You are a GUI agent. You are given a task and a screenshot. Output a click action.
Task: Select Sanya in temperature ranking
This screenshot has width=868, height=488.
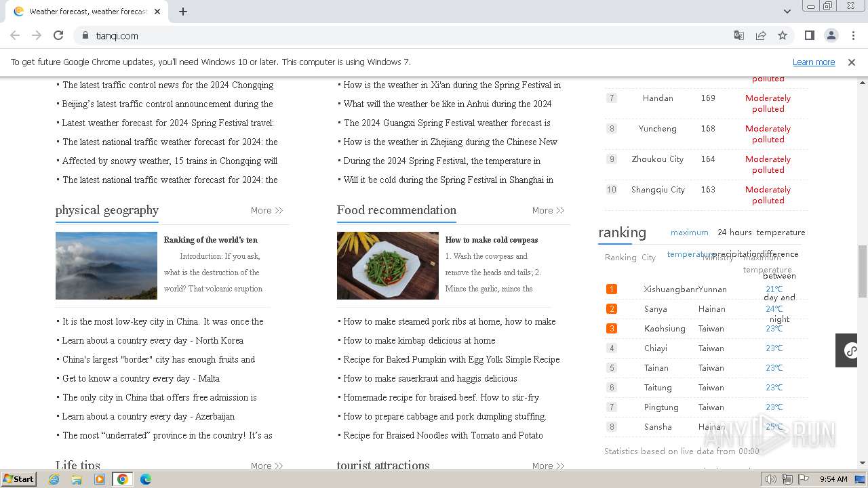coord(656,309)
